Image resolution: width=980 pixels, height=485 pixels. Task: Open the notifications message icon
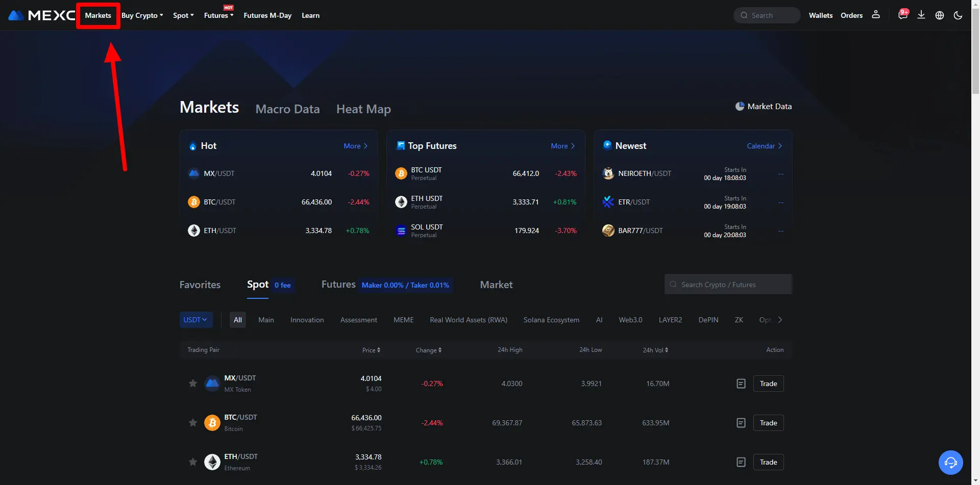902,15
